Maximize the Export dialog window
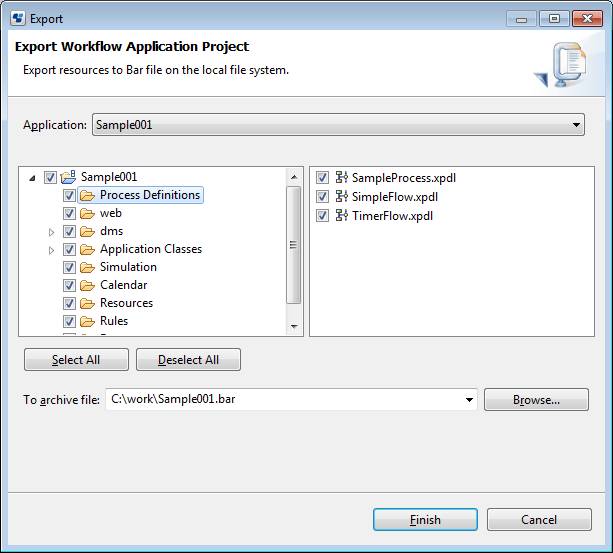The height and width of the screenshot is (553, 613). [554, 19]
